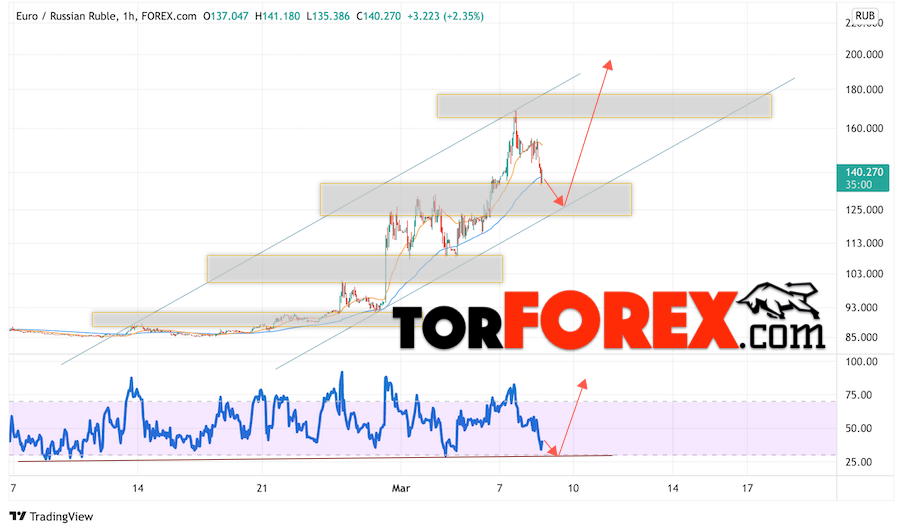
Task: Click the open value O137.047
Action: [226, 16]
